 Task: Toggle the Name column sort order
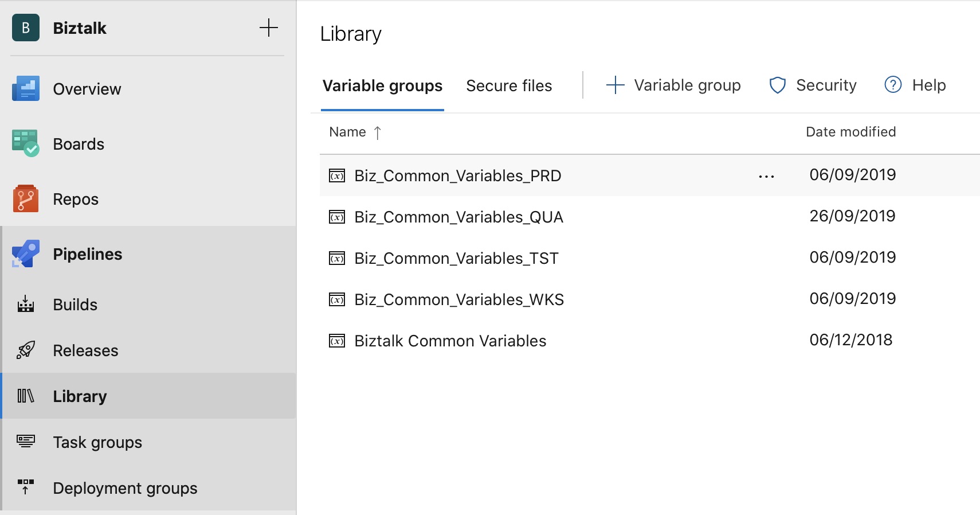355,132
